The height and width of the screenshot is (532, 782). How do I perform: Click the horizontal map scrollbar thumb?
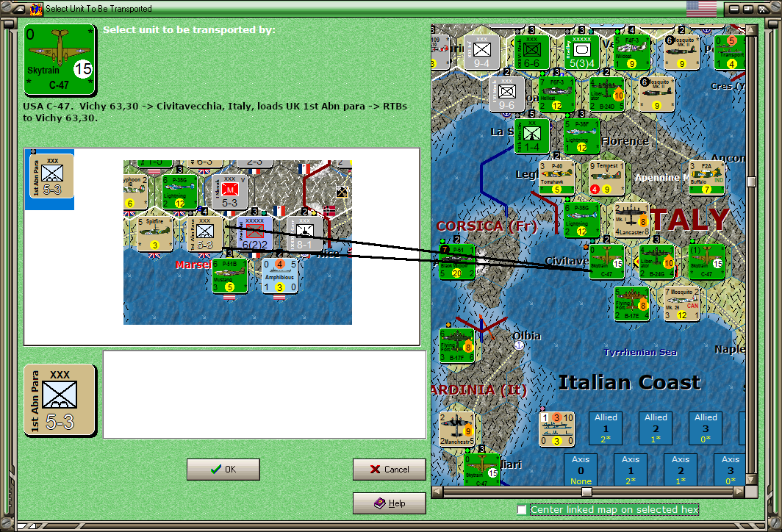point(587,492)
